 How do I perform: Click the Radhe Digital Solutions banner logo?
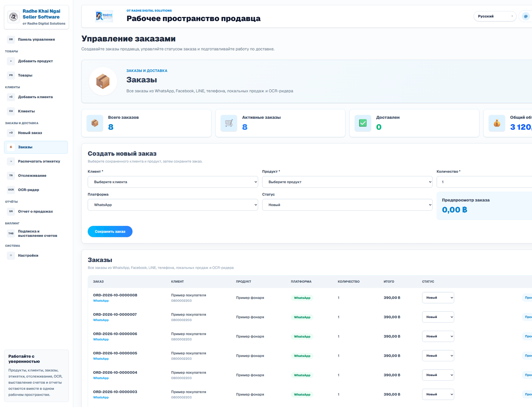coord(104,16)
